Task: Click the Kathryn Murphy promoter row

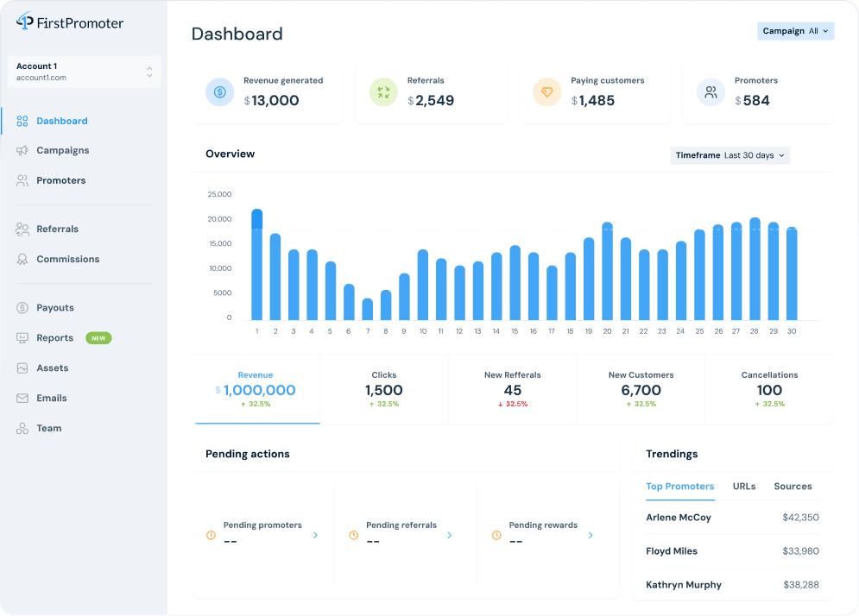Action: pos(732,585)
